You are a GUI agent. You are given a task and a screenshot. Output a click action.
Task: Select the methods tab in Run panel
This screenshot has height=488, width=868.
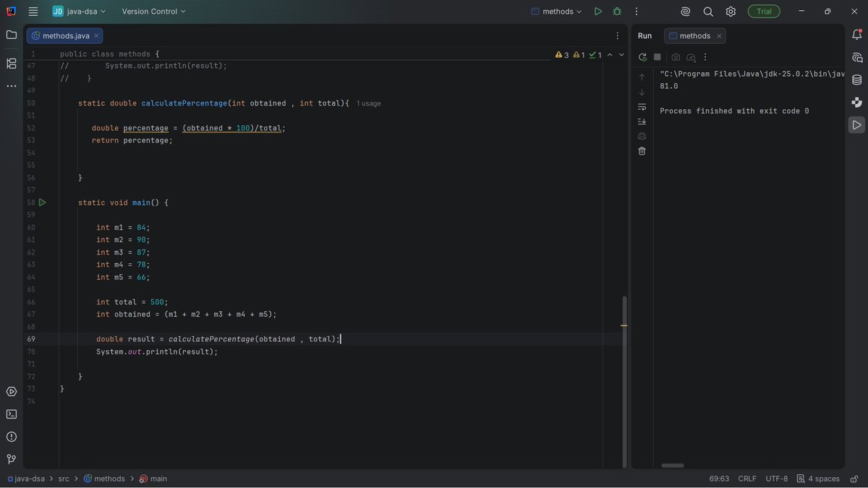pyautogui.click(x=694, y=35)
